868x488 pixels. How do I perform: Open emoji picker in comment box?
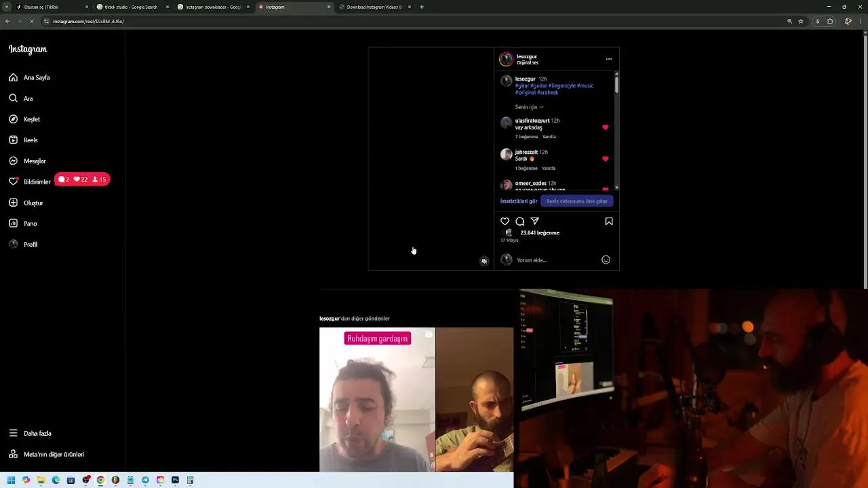click(606, 260)
